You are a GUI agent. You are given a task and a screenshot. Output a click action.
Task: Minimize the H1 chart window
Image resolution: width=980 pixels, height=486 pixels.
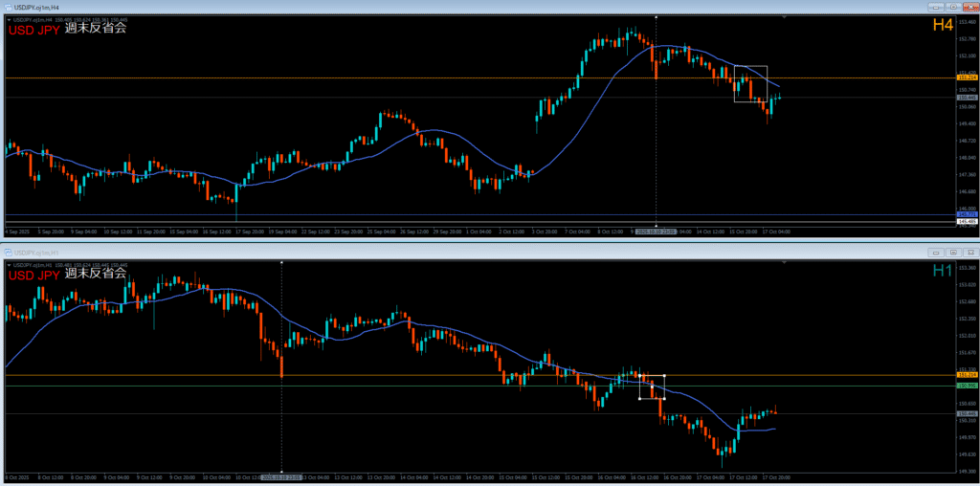[x=938, y=252]
